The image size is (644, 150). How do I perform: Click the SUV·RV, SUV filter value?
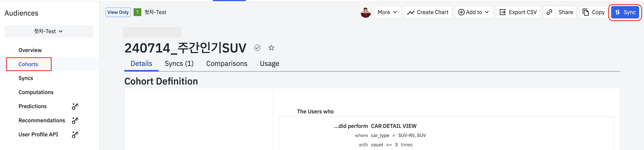(412, 135)
